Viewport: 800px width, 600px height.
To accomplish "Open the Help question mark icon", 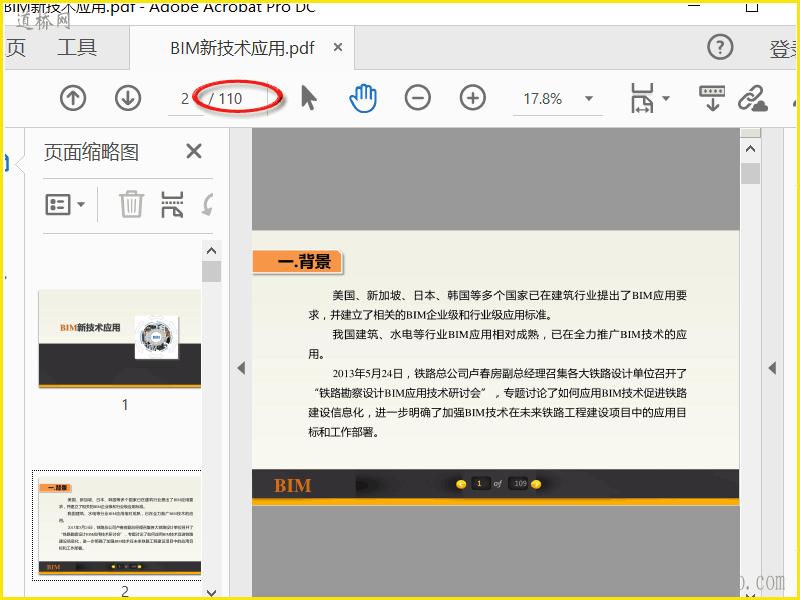I will pos(720,47).
